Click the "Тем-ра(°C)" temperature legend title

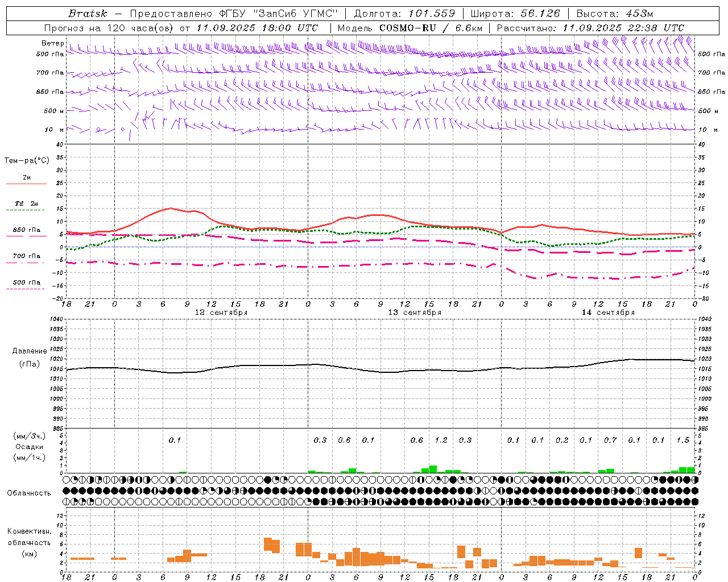click(x=27, y=161)
